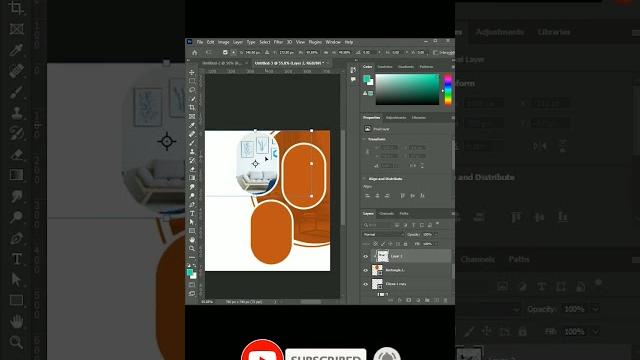Align bottom edges in Properties panel
This screenshot has height=360, width=640.
(422, 196)
